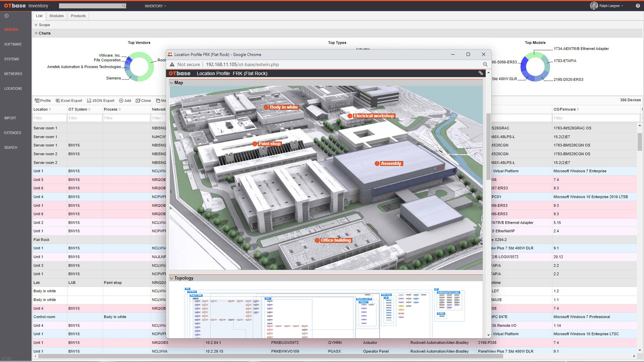Expand the Scope section
Image resolution: width=644 pixels, height=362 pixels.
(x=42, y=25)
